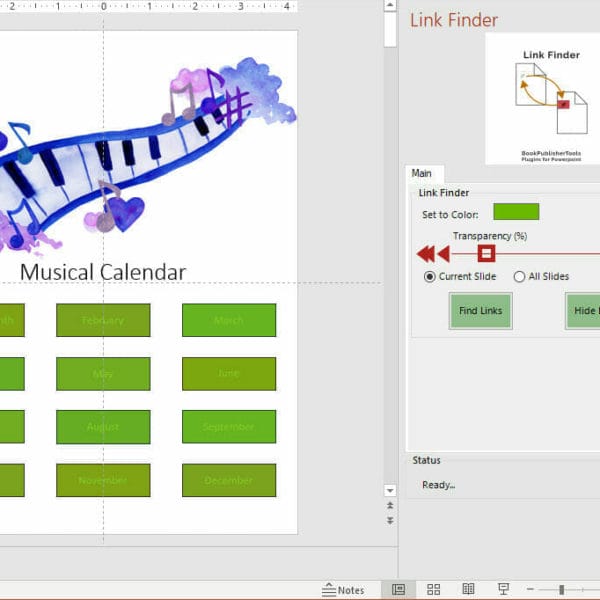Start Slide Show from status bar

click(x=503, y=590)
